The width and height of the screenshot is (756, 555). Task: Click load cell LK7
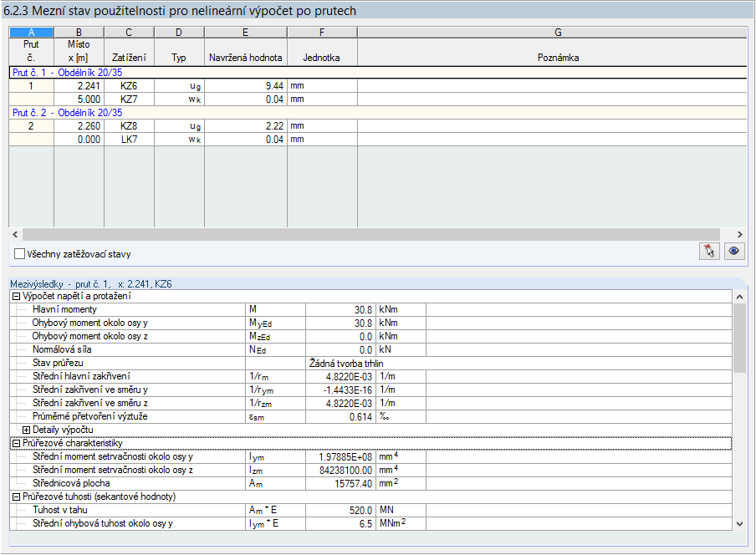[x=129, y=140]
